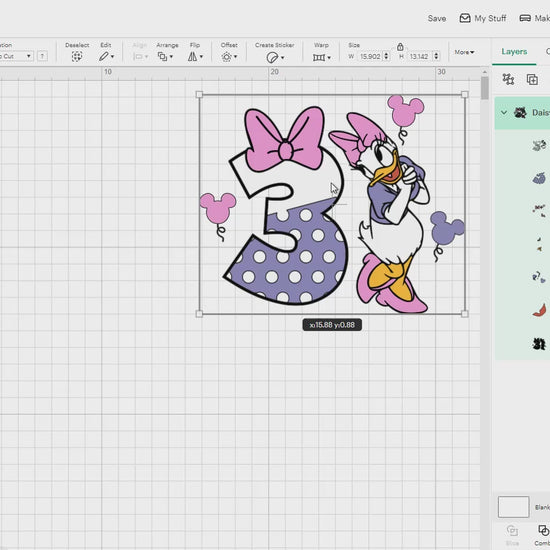Viewport: 550px width, 550px height.
Task: Adjust the width stepper arrows
Action: (386, 56)
